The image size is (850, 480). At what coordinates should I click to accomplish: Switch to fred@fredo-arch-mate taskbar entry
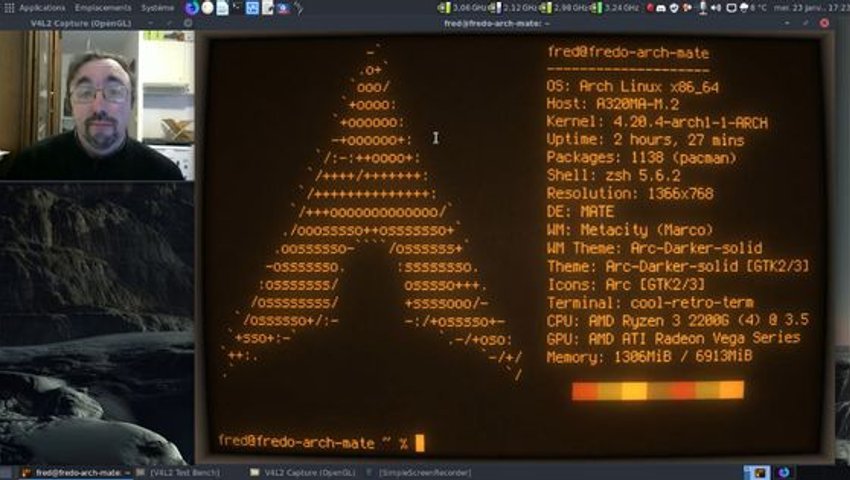click(x=75, y=473)
